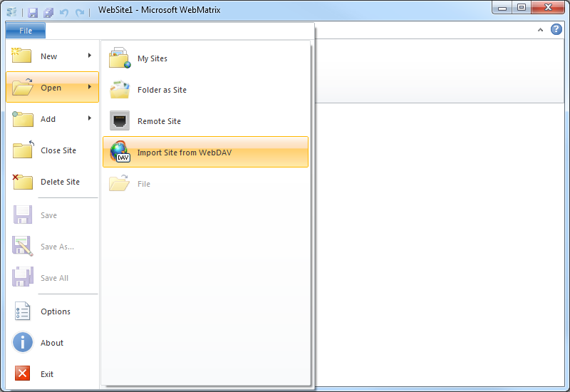Image resolution: width=570 pixels, height=392 pixels.
Task: Expand the Open submenu arrow
Action: click(x=90, y=87)
